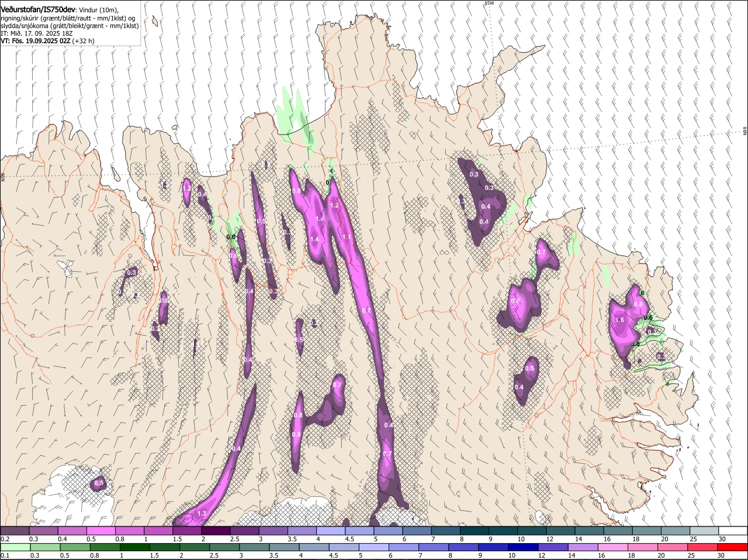The width and height of the screenshot is (748, 560).
Task: Pick the upper legend swatch labeled 25
Action: tap(705, 530)
